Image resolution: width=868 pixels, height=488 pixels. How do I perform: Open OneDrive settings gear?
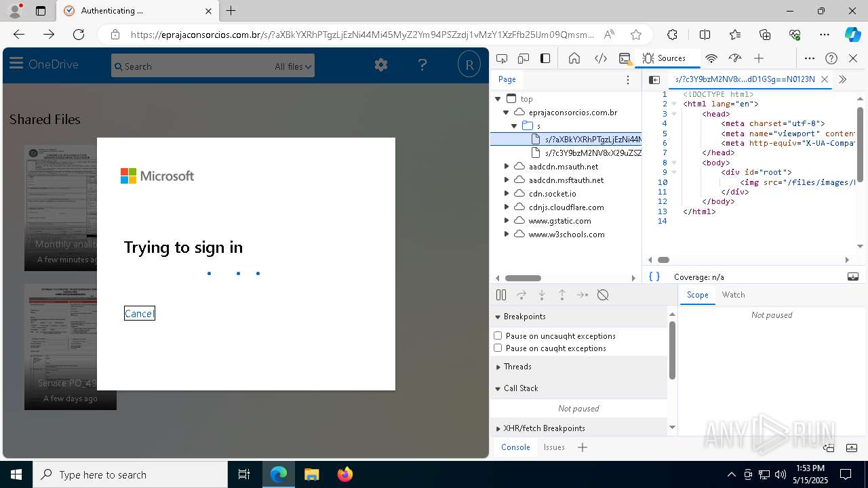(x=381, y=65)
